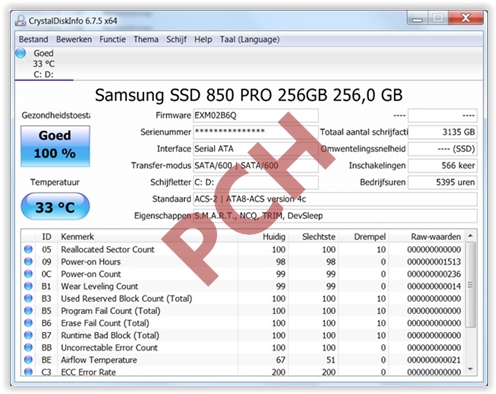Click the blue status dot for Reallocated Sector Count
The height and width of the screenshot is (394, 496).
point(28,249)
